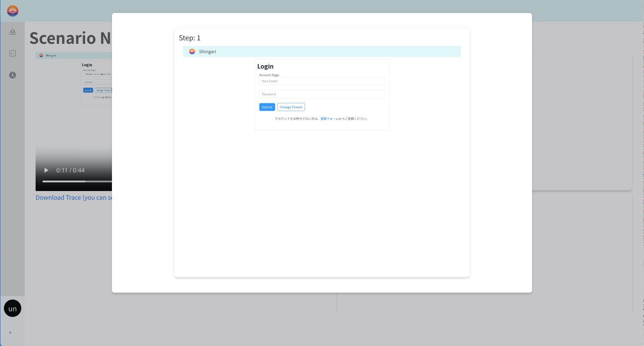Click the Scenario page heading

click(x=70, y=38)
